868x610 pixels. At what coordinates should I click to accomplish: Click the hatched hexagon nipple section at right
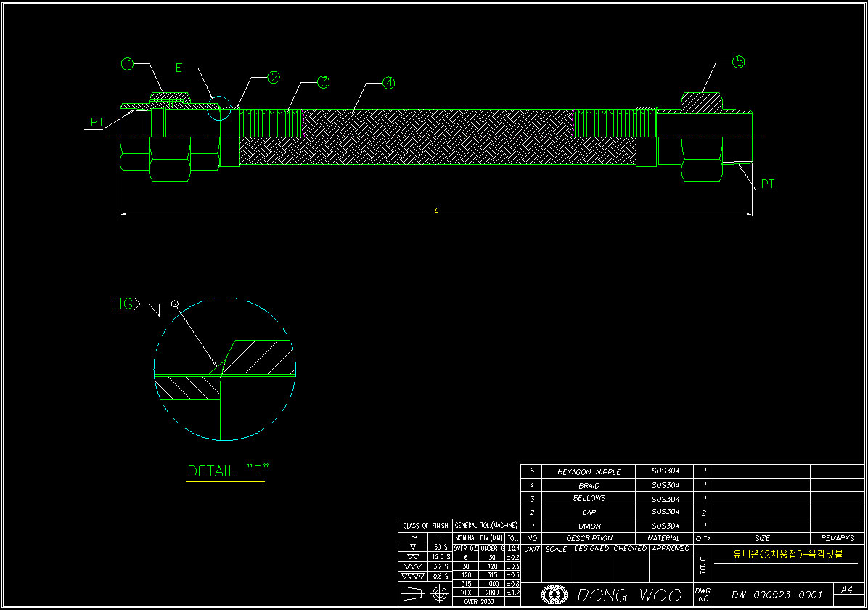701,102
